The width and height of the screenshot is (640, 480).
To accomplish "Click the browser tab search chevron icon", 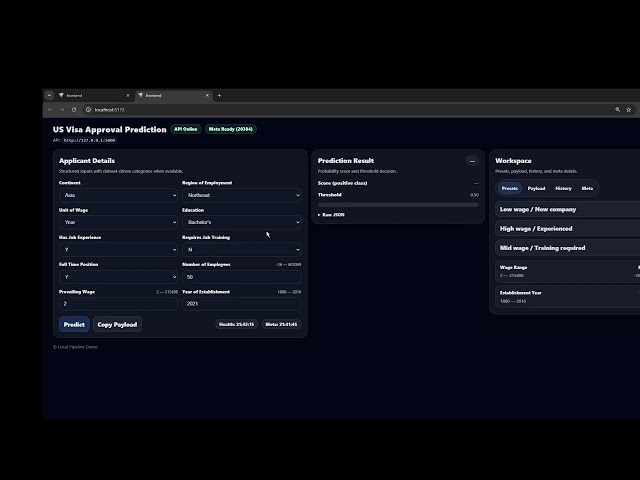I will [x=49, y=95].
